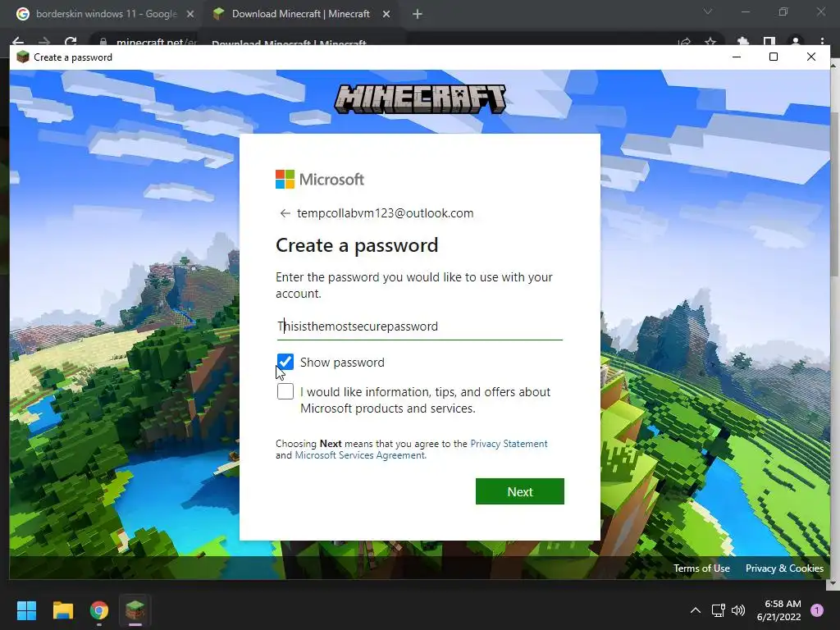
Task: Open Terms of Use at the bottom
Action: (x=701, y=568)
